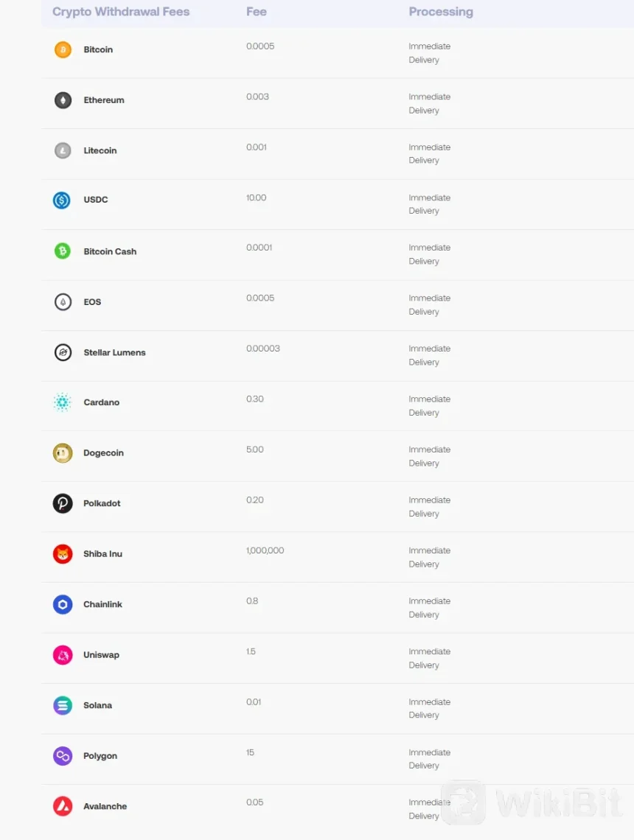Screen dimensions: 634x840
Task: Select the Stellar Lumens name label
Action: click(x=114, y=353)
